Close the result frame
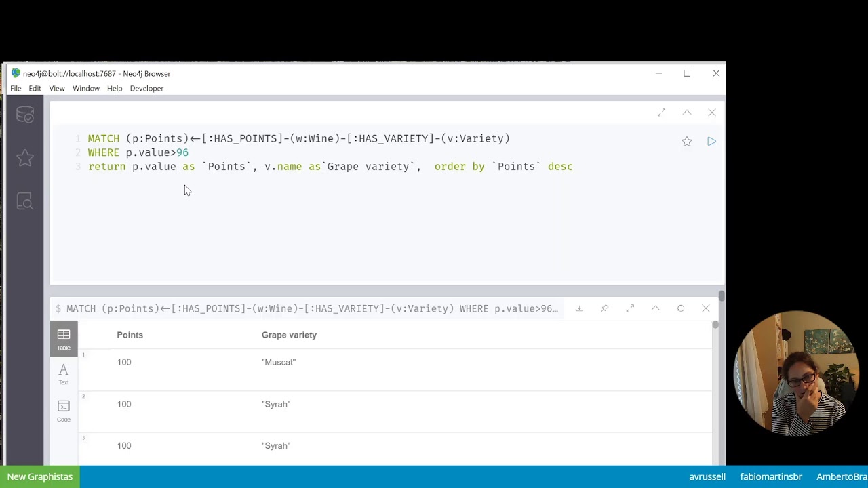Viewport: 868px width, 488px height. click(706, 309)
